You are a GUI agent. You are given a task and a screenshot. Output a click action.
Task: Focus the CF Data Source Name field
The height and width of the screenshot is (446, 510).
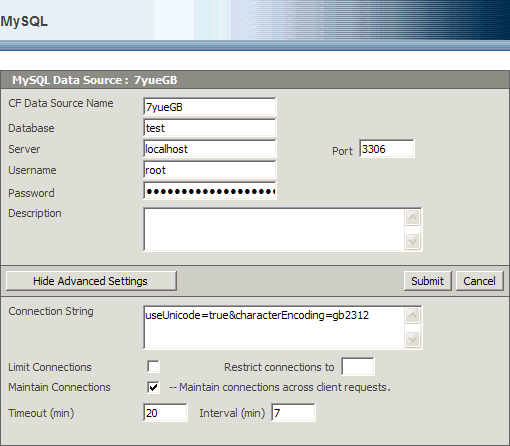click(210, 107)
